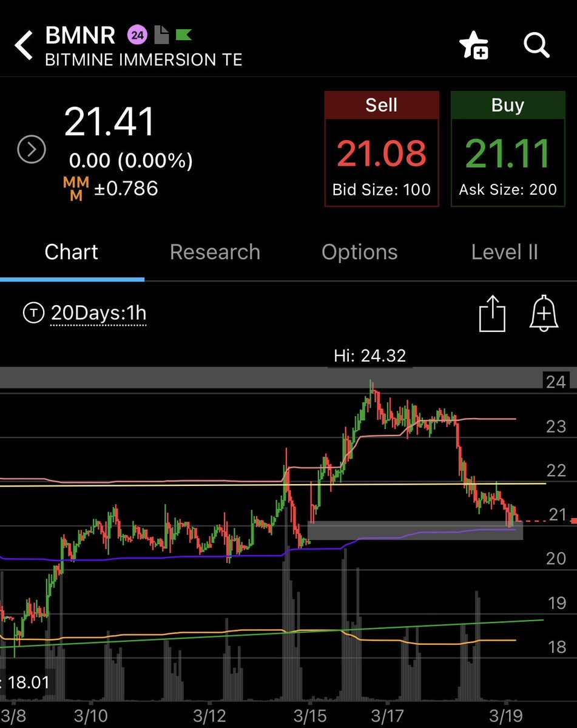The width and height of the screenshot is (577, 728).
Task: Open the Options tab
Action: pyautogui.click(x=359, y=252)
